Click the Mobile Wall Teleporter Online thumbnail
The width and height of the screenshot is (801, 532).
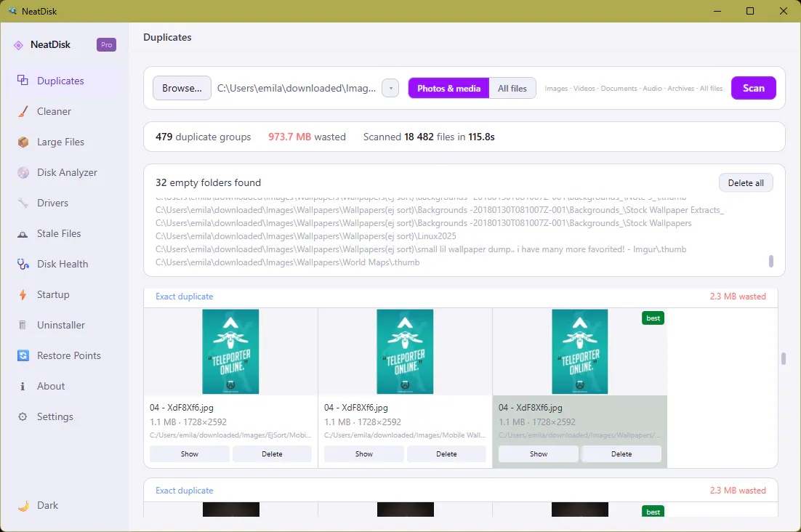(405, 352)
